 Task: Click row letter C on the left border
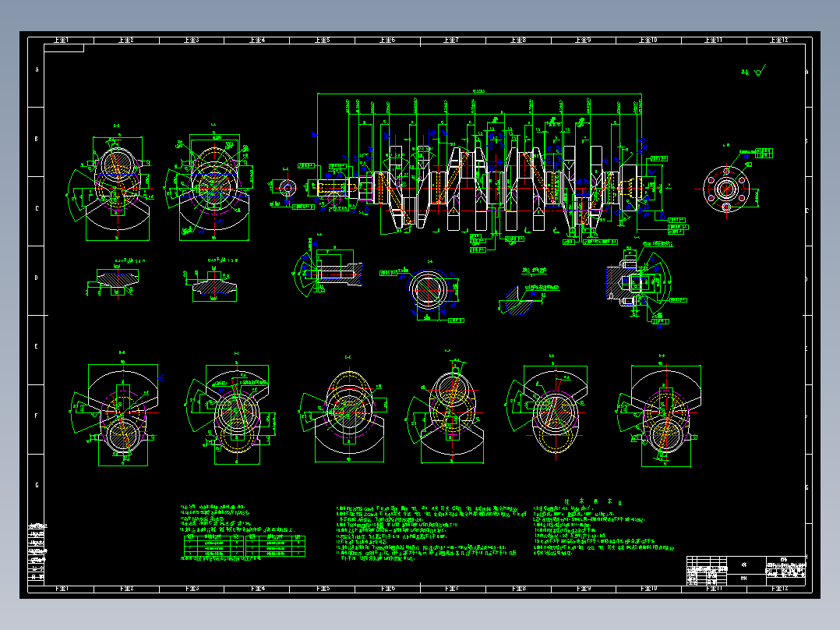[37, 208]
